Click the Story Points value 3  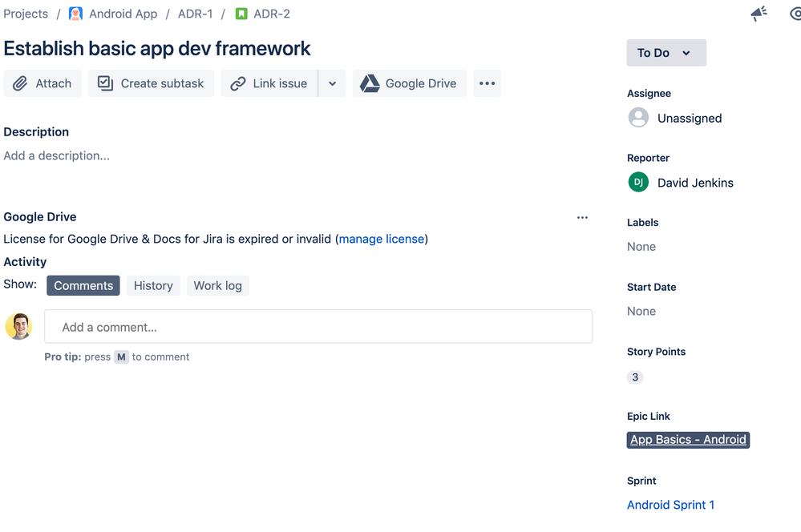[635, 377]
